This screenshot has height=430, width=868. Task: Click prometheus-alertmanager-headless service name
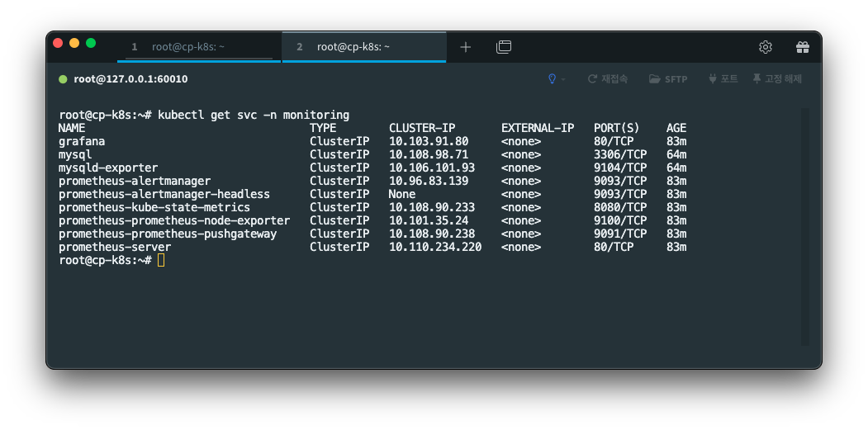164,194
